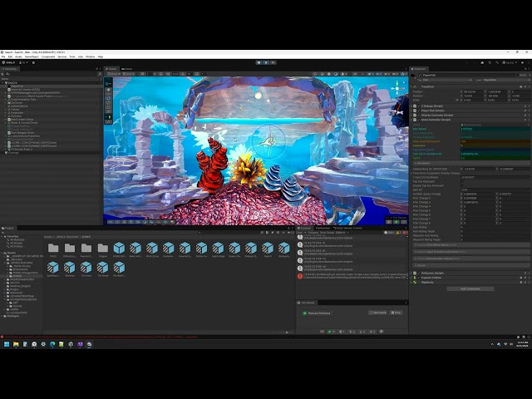Image resolution: width=532 pixels, height=399 pixels.
Task: Collapse the Transform component
Action: (412, 86)
